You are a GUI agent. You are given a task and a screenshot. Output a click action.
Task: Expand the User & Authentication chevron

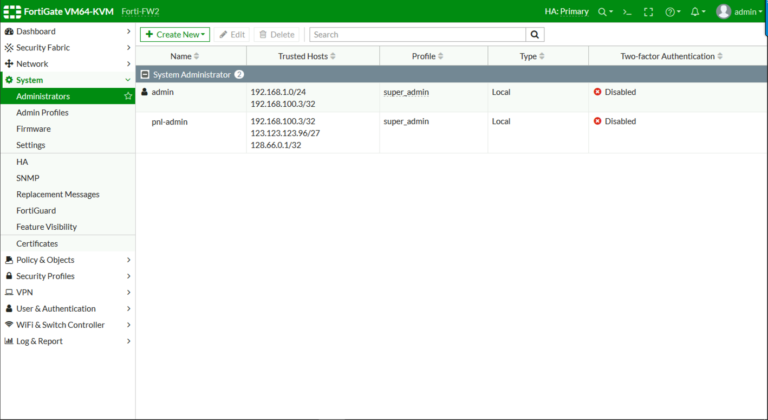(128, 308)
